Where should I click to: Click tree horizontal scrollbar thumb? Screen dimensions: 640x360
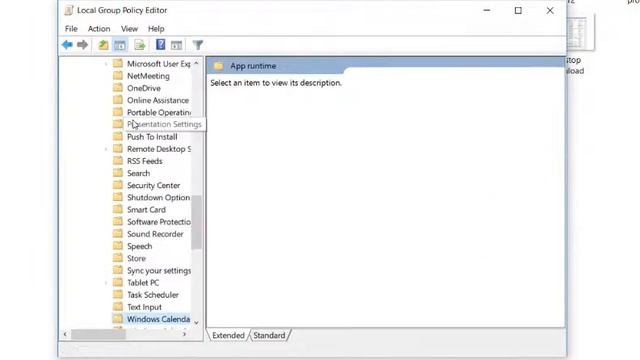click(x=98, y=334)
